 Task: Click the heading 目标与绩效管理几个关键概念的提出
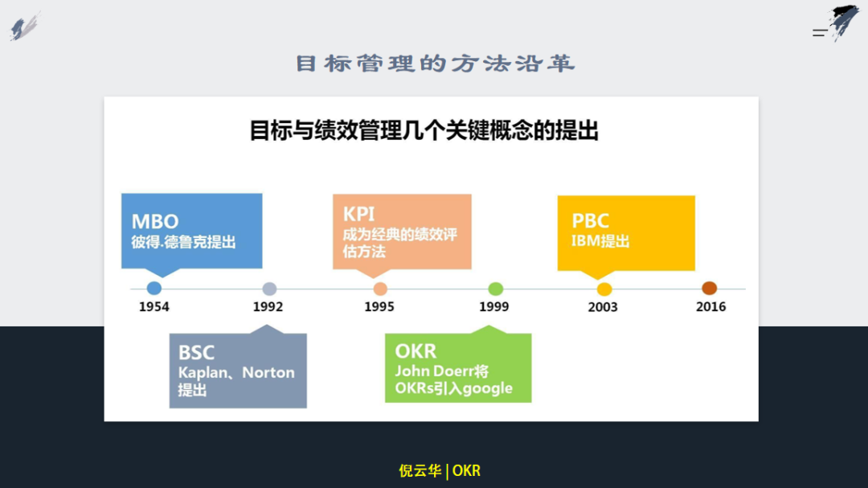(x=424, y=131)
